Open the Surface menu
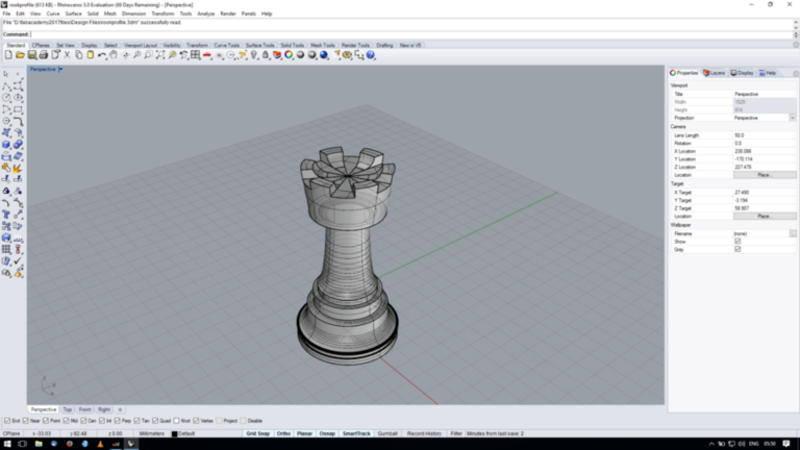 (73, 14)
